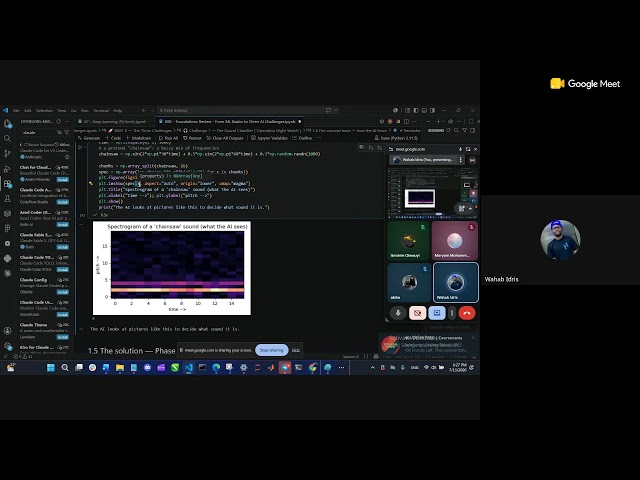Click the Command Center search box
Image resolution: width=640 pixels, height=480 pixels.
(x=248, y=110)
